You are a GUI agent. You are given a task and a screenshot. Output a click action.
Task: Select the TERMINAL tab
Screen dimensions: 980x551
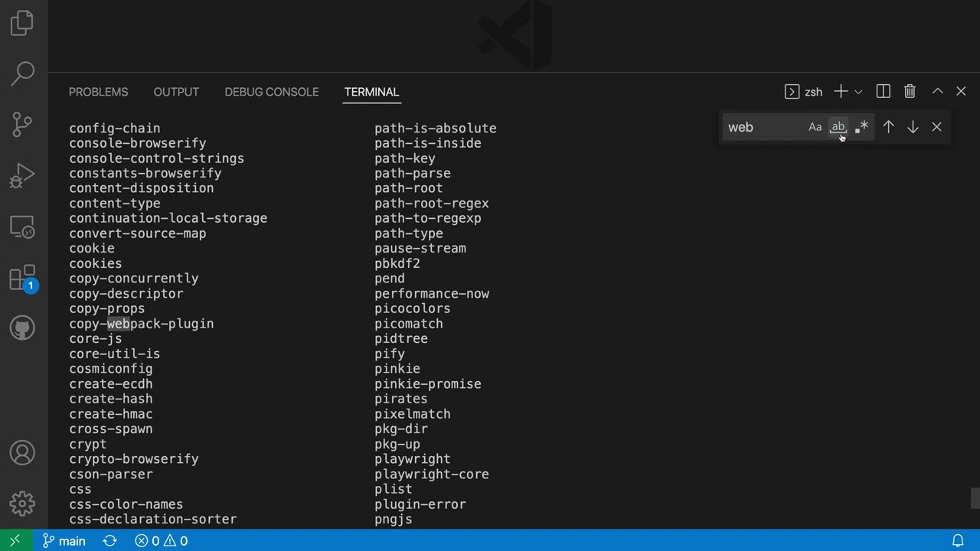(371, 92)
